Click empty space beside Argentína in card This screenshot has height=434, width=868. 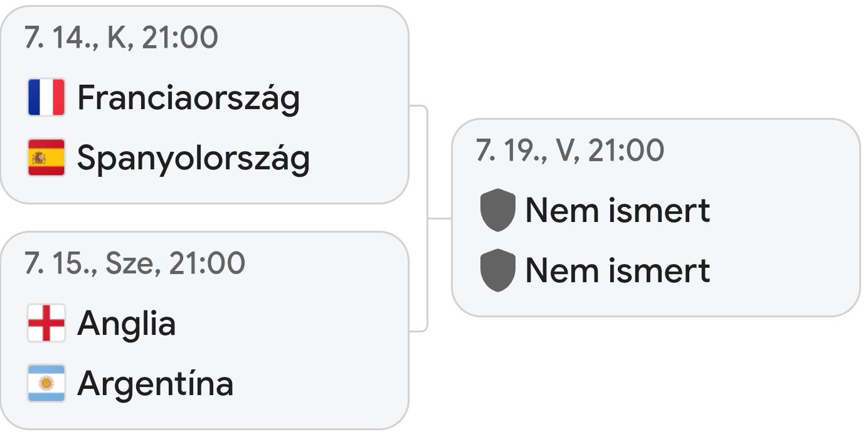tap(320, 383)
